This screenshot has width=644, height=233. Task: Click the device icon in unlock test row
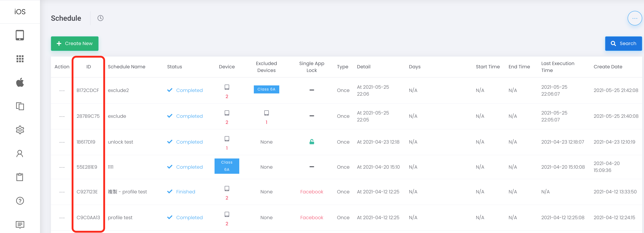(227, 139)
